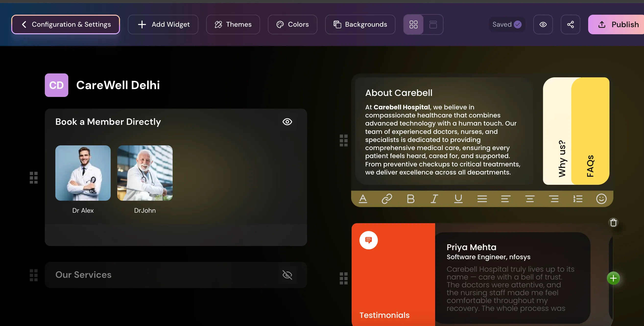Screen dimensions: 644x326
Task: Click the Publish button
Action: coord(618,24)
